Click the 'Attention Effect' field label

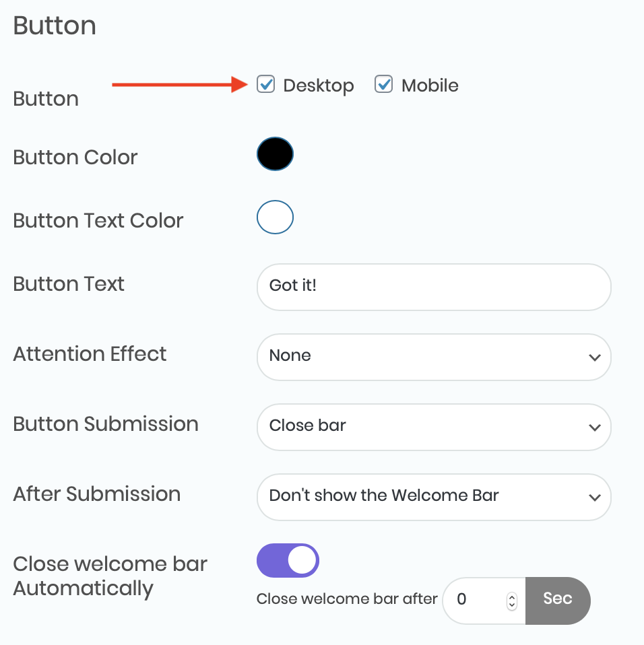(90, 354)
